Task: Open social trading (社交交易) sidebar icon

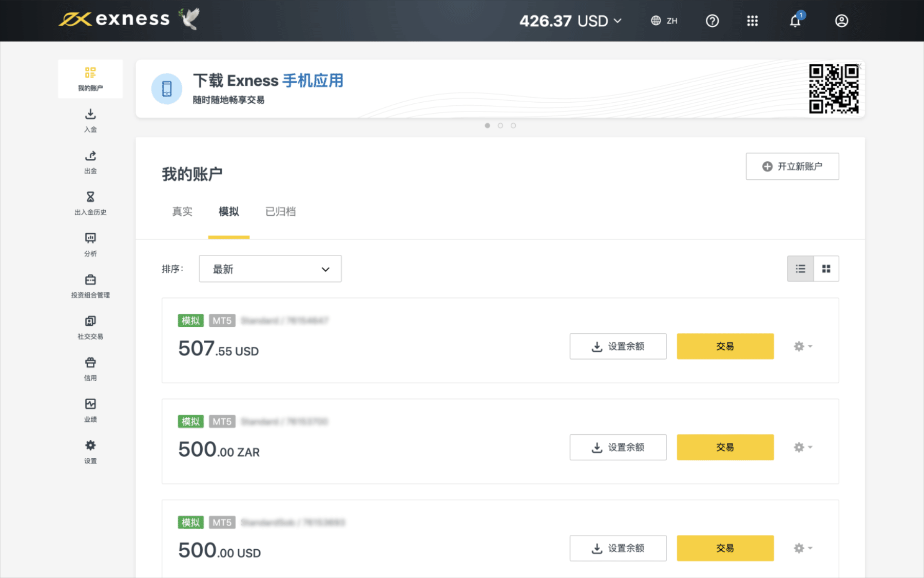Action: tap(90, 322)
